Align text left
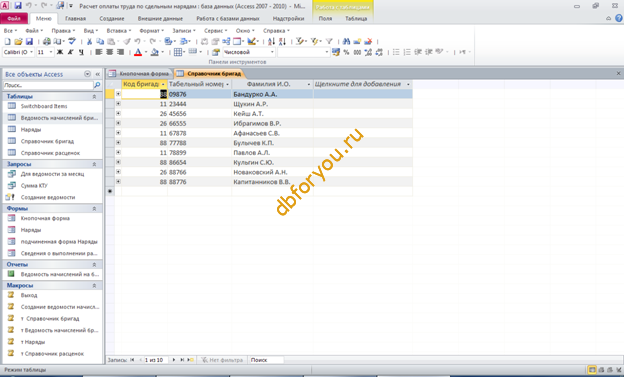 99,52
